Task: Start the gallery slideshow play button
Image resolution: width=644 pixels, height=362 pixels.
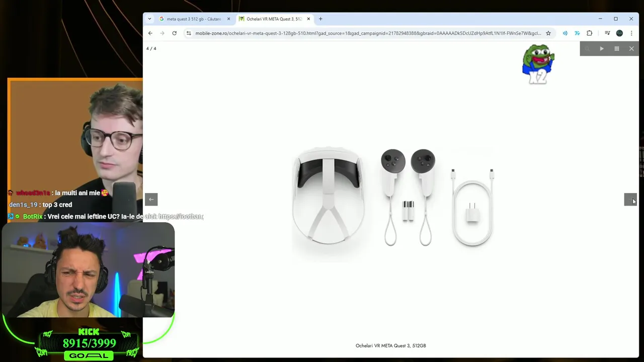Action: click(602, 49)
